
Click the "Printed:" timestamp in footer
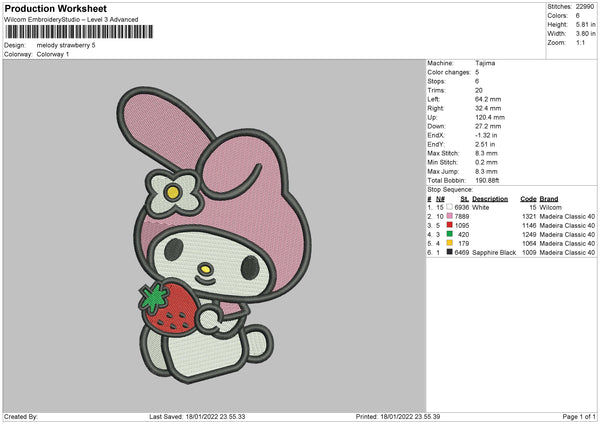398,417
